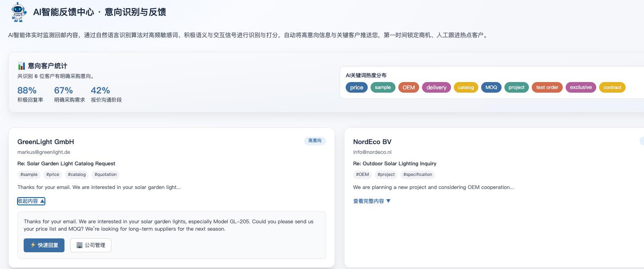Click the MOQ keyword pill
Screen dimensions: 644x269
point(491,87)
